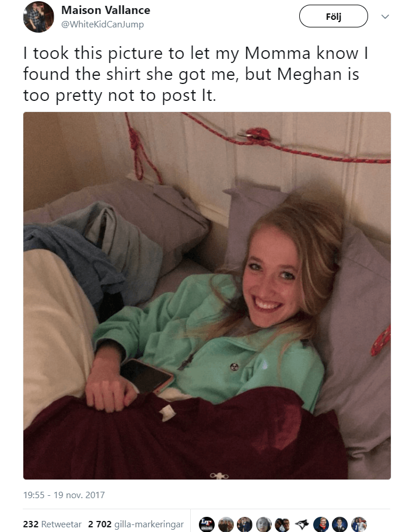
Task: Open the suited man on dark blue avatar
Action: point(339,524)
